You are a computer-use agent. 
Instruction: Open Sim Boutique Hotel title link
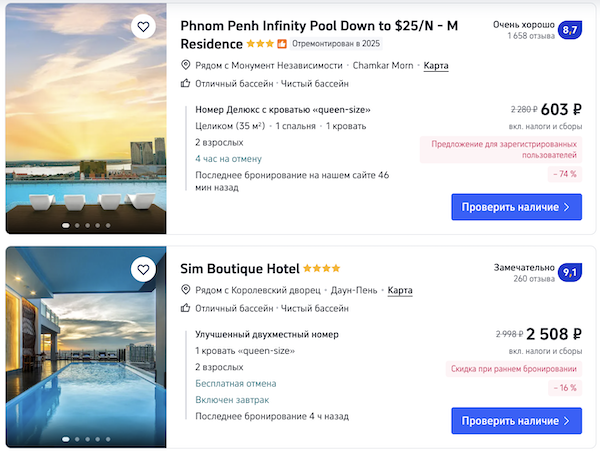[238, 269]
